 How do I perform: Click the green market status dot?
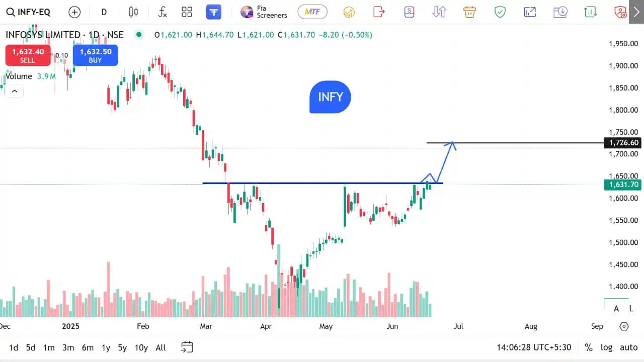(x=138, y=35)
